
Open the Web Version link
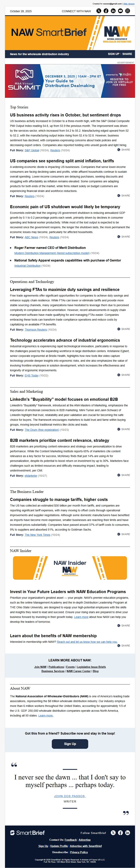pyautogui.click(x=129, y=4)
